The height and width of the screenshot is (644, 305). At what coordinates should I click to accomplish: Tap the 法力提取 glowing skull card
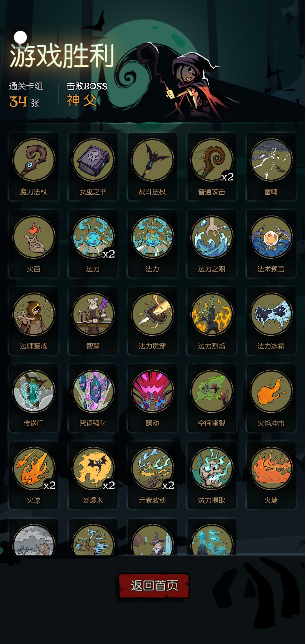[x=212, y=475]
